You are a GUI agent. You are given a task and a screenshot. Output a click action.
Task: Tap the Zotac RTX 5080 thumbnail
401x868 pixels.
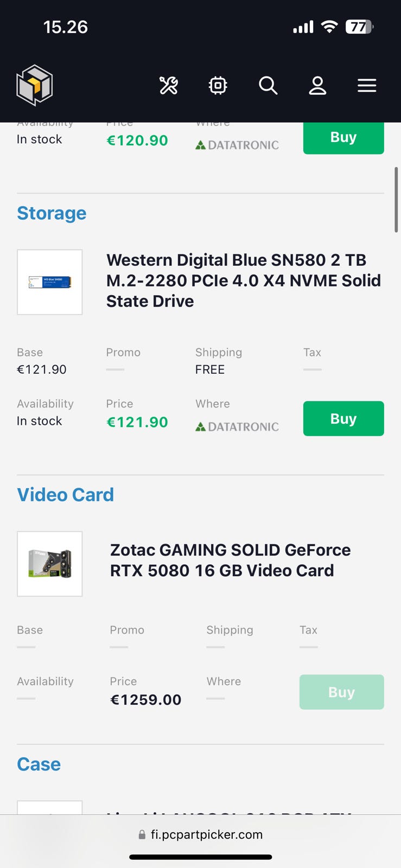[50, 564]
